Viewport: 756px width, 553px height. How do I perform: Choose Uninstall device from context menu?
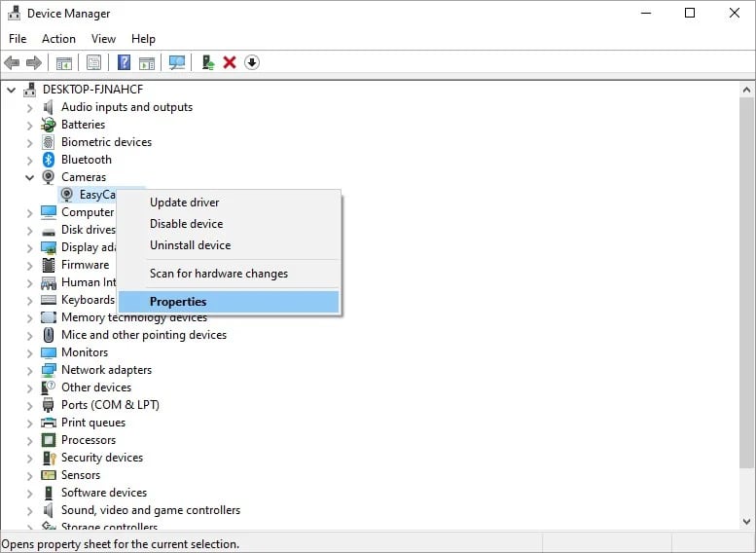coord(229,245)
